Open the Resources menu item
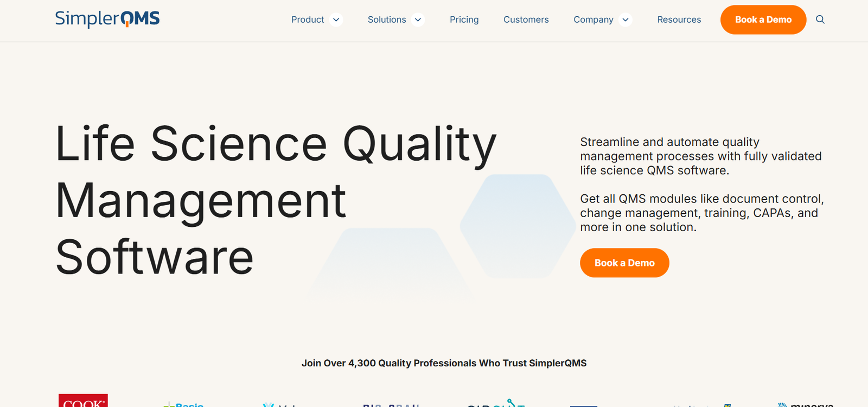Screen dimensions: 868x407 [679, 20]
